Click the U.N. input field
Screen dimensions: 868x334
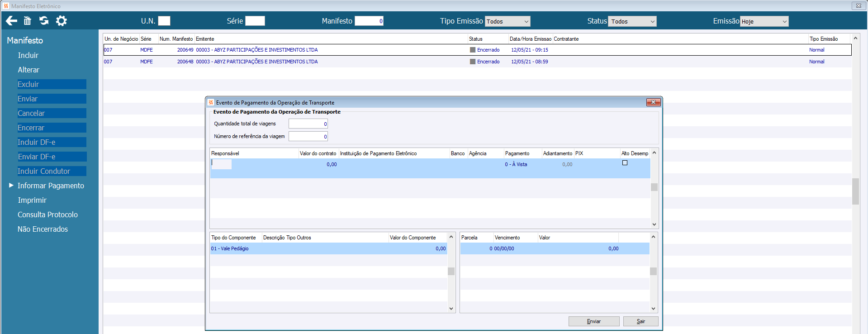(164, 21)
